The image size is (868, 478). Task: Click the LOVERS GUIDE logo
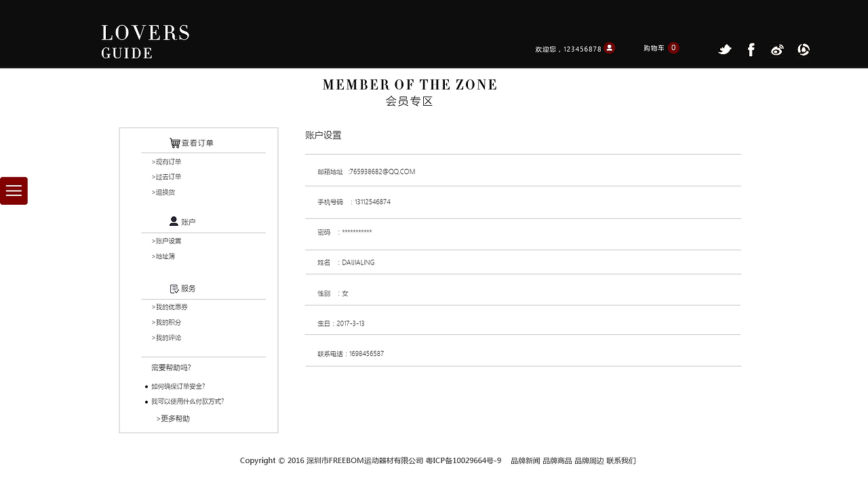tap(145, 42)
